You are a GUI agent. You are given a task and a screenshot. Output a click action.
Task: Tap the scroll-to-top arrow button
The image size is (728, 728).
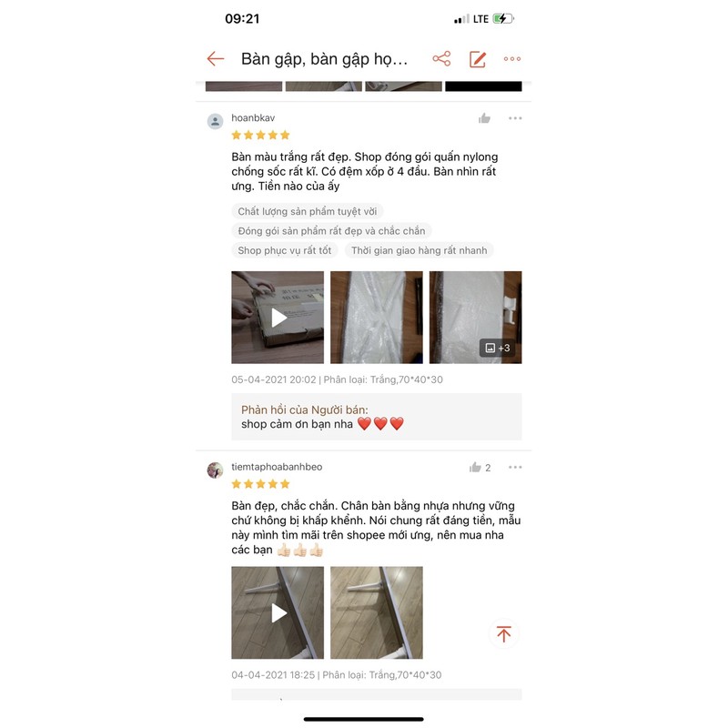504,633
